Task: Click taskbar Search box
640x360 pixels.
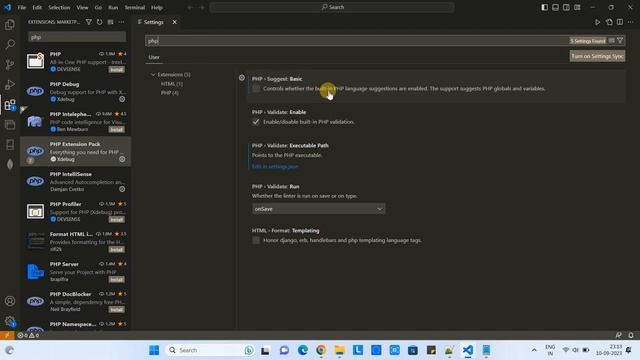Action: click(210, 350)
